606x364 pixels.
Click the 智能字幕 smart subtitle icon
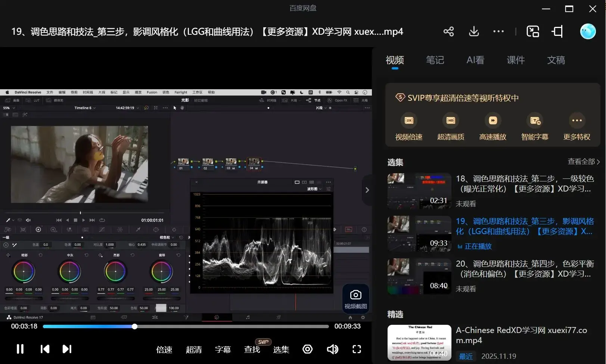[x=535, y=121]
